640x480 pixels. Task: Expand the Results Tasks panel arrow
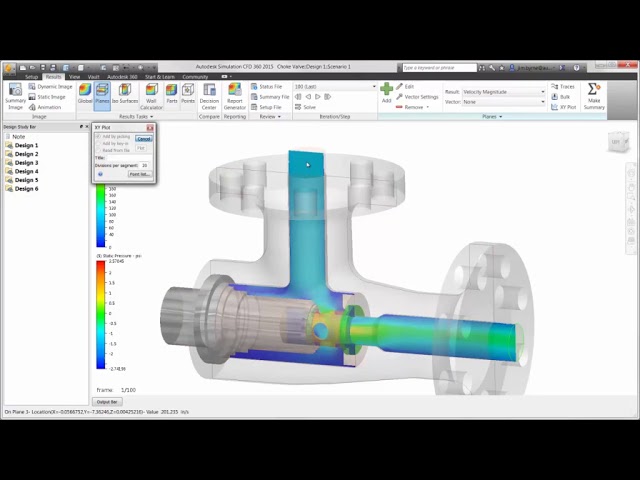point(151,117)
